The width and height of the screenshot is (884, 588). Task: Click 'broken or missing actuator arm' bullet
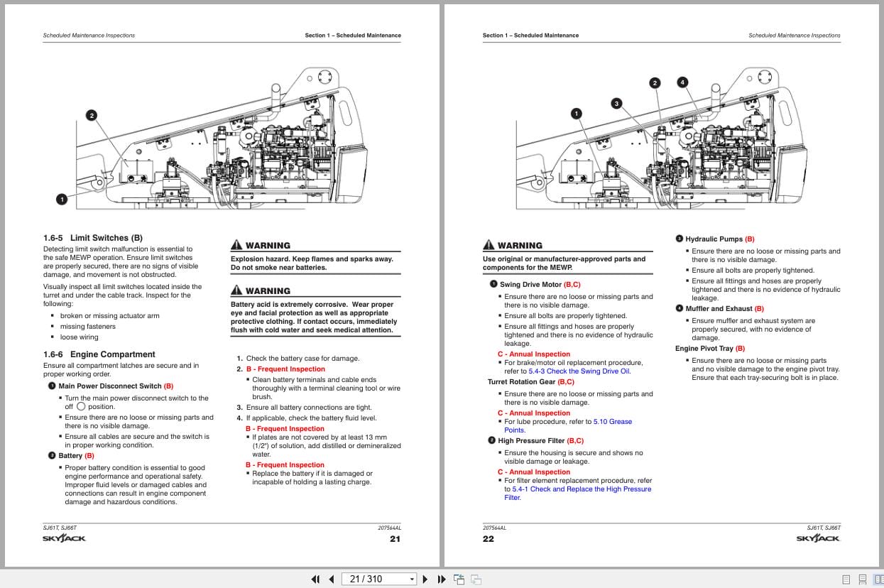point(109,316)
